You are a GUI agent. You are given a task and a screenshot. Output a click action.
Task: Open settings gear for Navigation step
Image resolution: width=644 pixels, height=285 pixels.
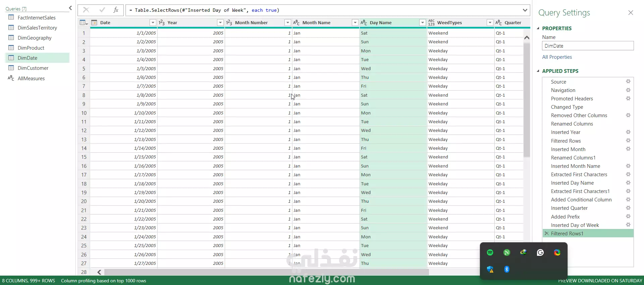pyautogui.click(x=628, y=90)
